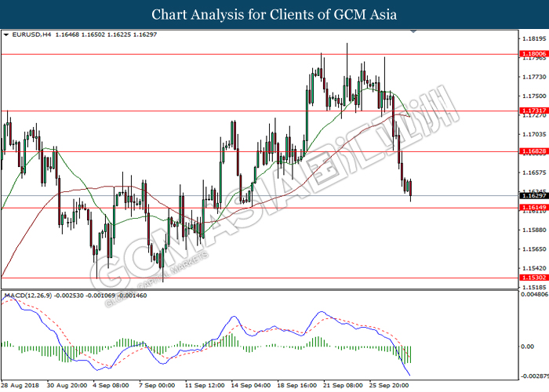Click the small triangle before EURUSD,H4
Screen dimensions: 549x392
(6, 34)
